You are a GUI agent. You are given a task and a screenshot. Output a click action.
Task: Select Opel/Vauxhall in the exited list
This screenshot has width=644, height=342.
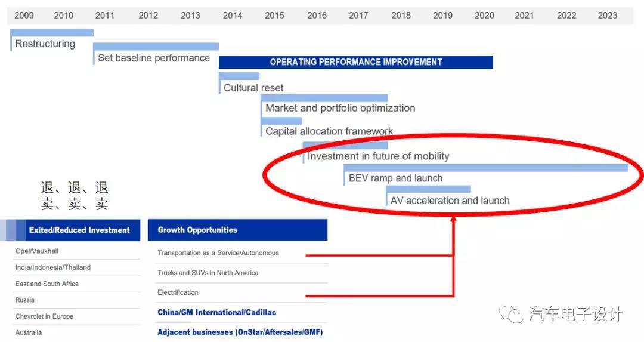[37, 251]
